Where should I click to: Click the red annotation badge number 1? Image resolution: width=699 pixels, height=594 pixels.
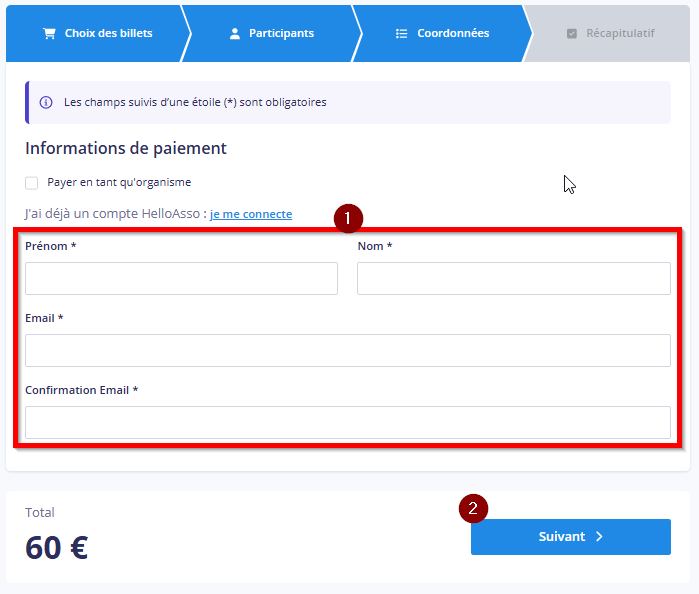(x=348, y=216)
